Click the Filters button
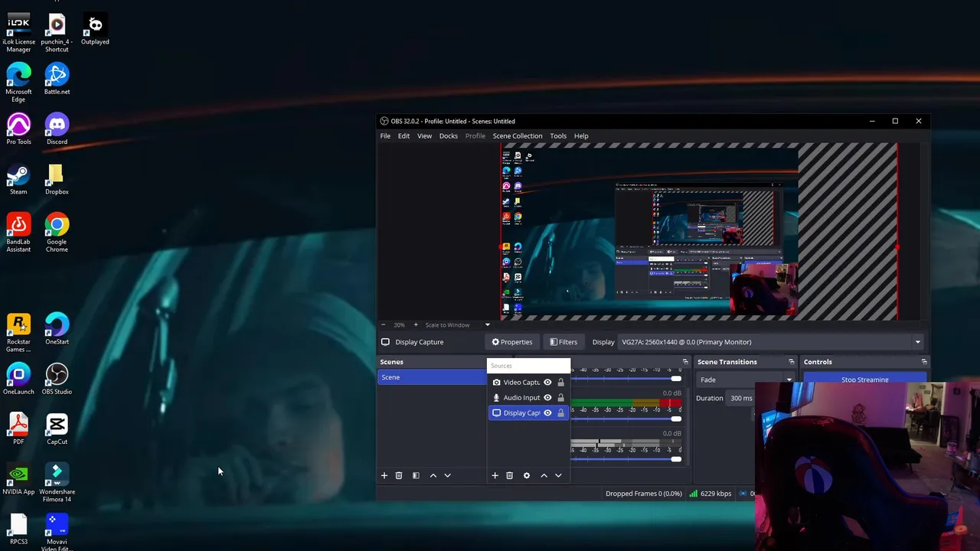The height and width of the screenshot is (551, 980). click(x=563, y=342)
